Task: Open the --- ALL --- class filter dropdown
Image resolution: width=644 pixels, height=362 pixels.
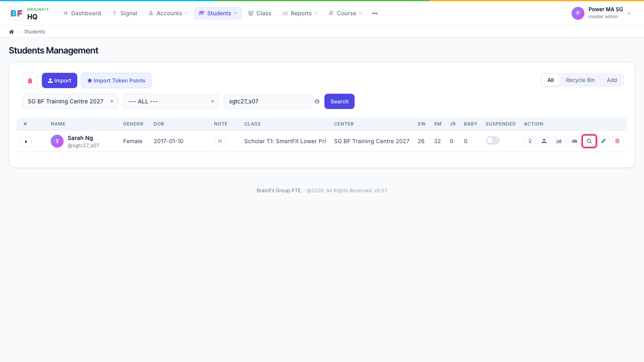Action: (x=171, y=101)
